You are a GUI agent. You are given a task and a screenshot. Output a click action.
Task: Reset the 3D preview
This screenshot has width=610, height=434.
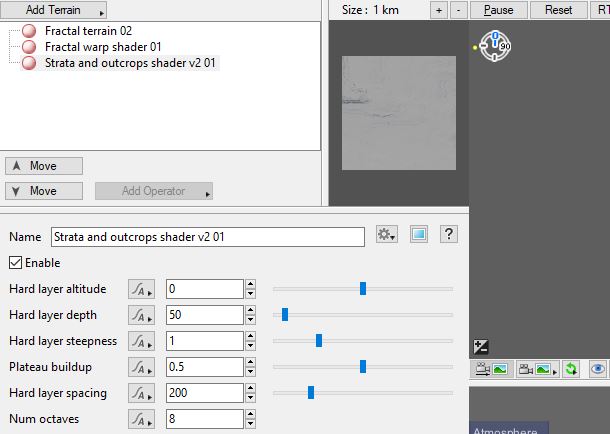pos(559,10)
